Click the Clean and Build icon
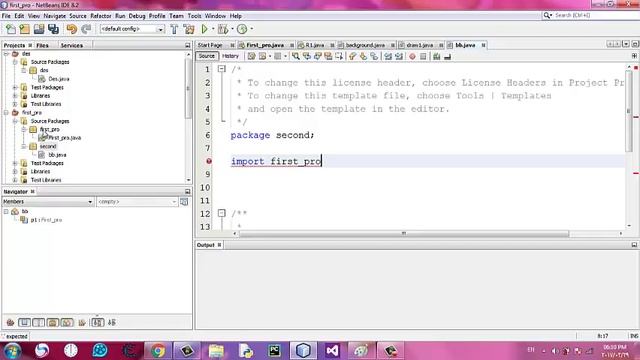 tap(189, 29)
